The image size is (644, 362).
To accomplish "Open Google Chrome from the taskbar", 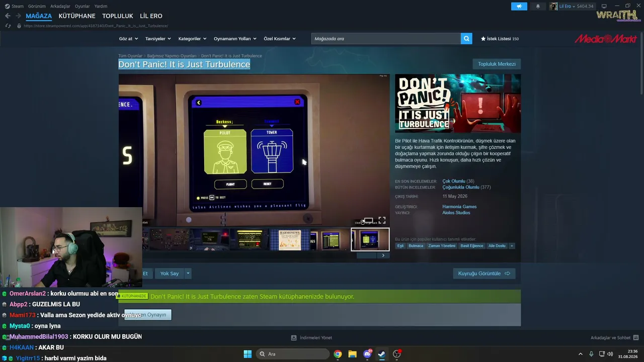I will (x=338, y=354).
